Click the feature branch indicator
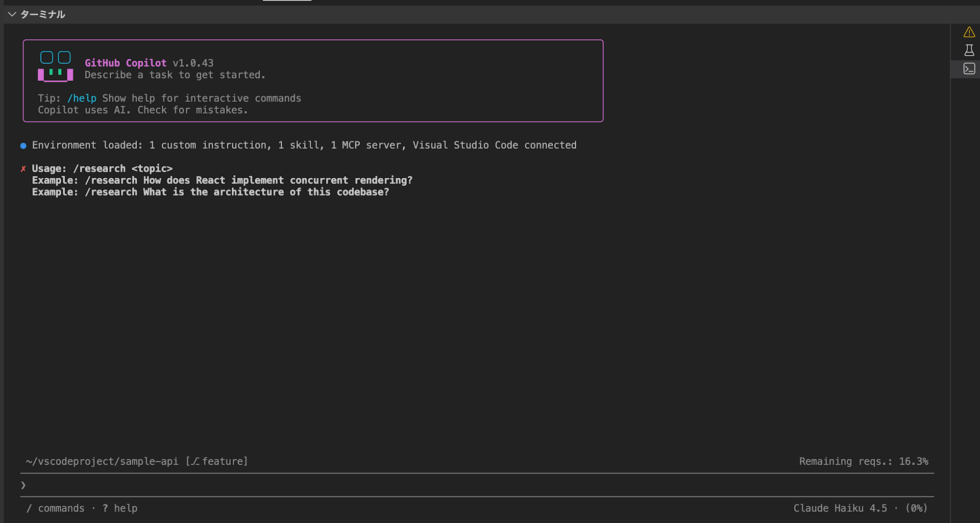This screenshot has width=980, height=523. pyautogui.click(x=217, y=462)
